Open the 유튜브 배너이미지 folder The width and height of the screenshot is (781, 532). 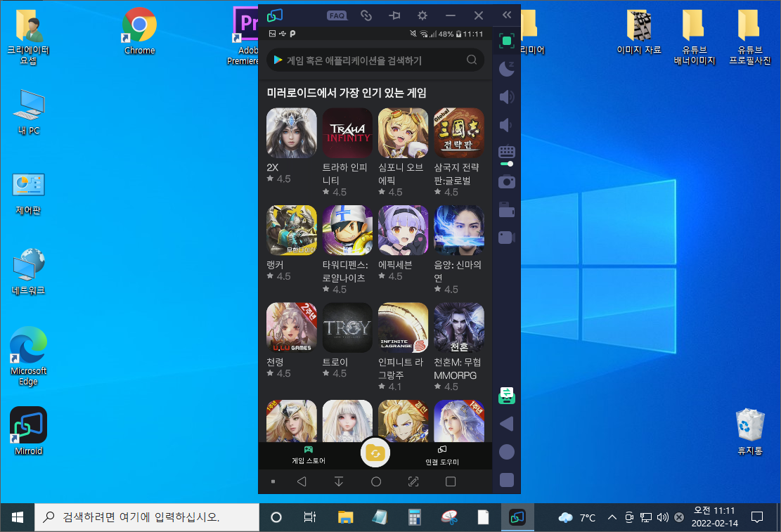click(695, 37)
